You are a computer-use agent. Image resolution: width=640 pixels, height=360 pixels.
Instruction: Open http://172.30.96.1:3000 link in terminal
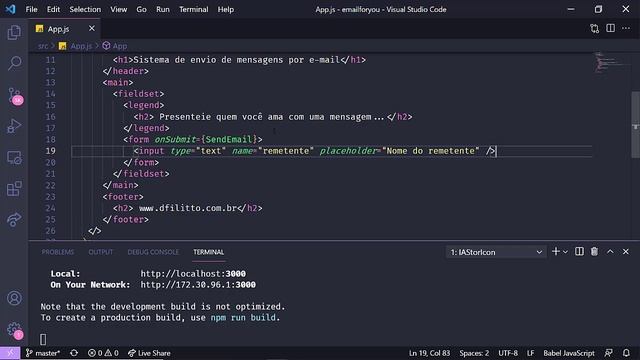point(198,284)
